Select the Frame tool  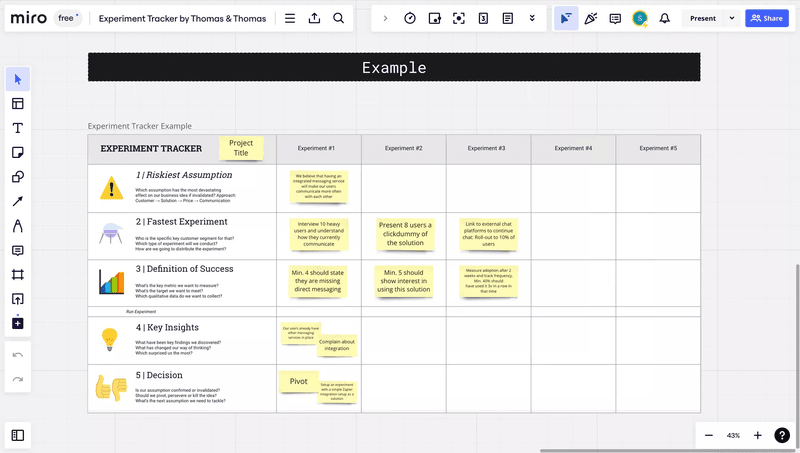click(18, 274)
